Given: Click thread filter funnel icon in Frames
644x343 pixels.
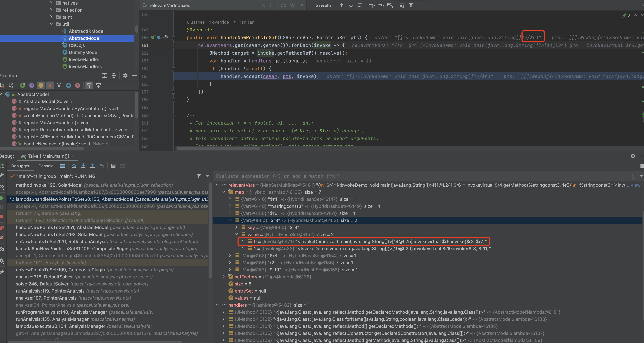Looking at the screenshot, I should [198, 176].
